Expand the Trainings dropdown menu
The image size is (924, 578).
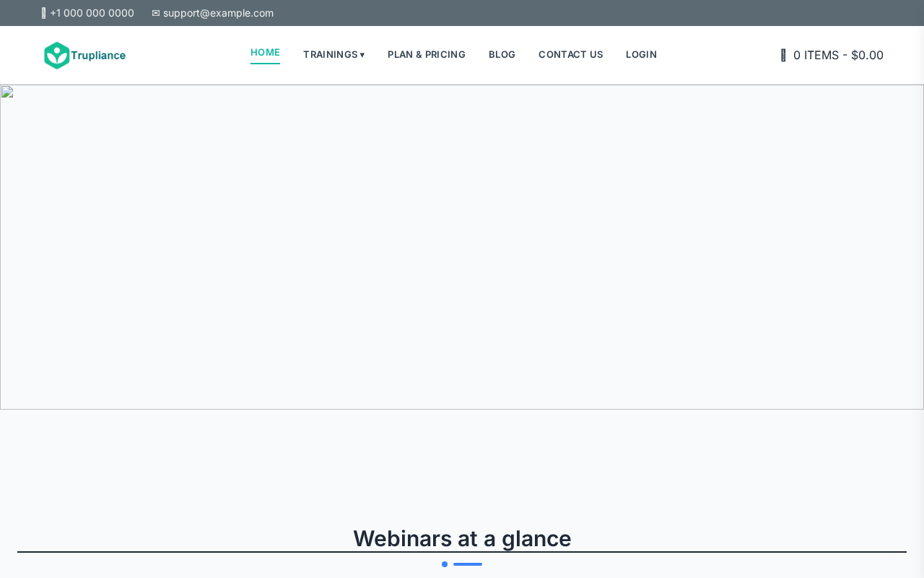(334, 55)
